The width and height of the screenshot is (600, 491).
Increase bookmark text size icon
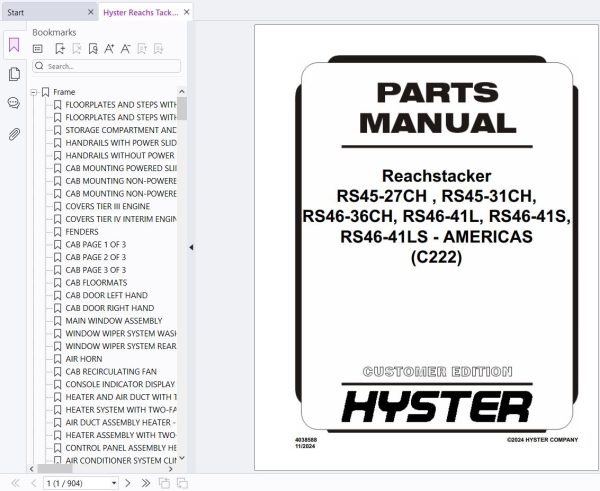(109, 49)
